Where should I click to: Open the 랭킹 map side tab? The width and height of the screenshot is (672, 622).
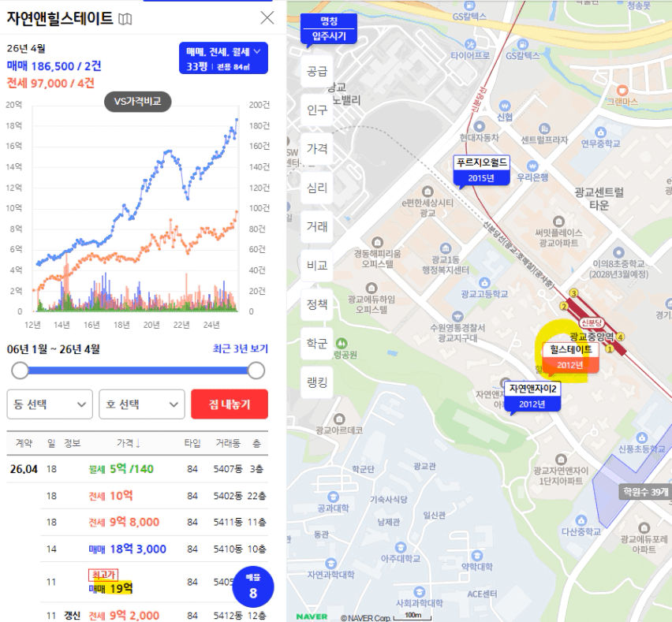(x=317, y=382)
